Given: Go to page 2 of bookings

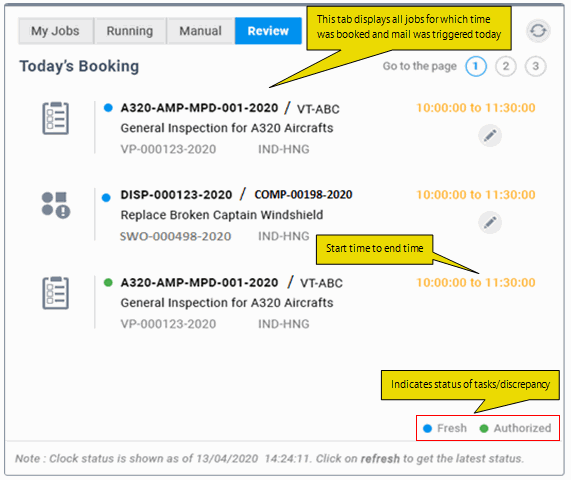Looking at the screenshot, I should pos(505,66).
